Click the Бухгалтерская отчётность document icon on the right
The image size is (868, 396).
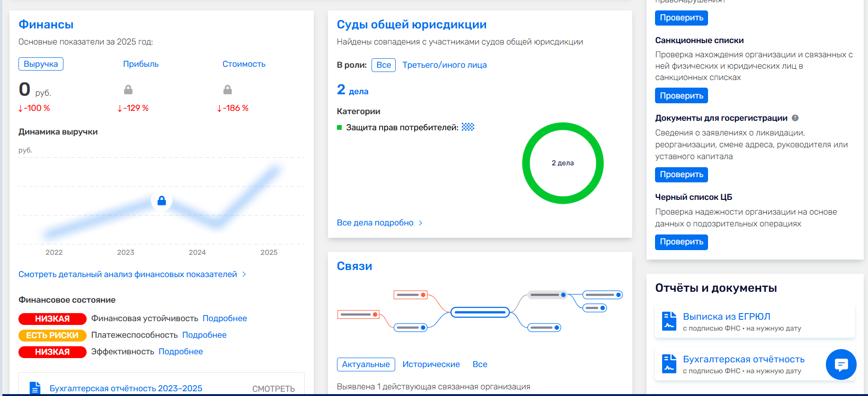[x=669, y=364]
